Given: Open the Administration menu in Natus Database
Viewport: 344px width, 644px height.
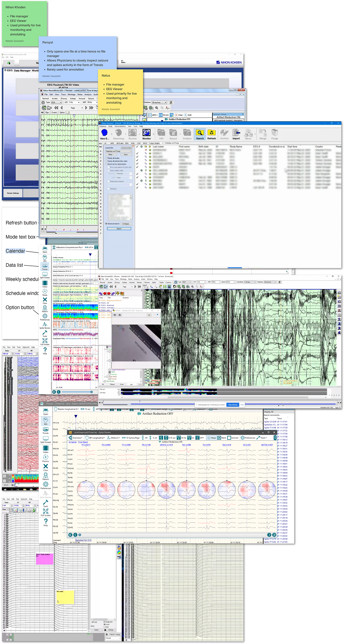Looking at the screenshot, I should [x=120, y=126].
